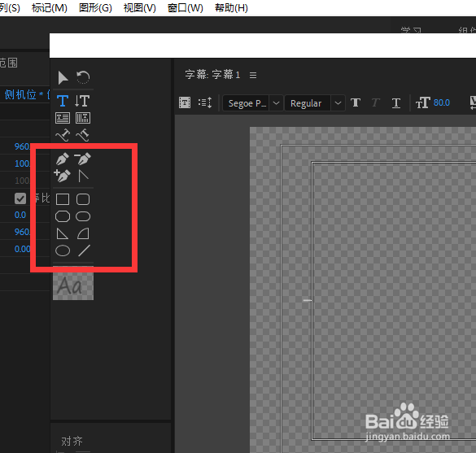Screen dimensions: 476x453
Task: Open the 视图(V) menu
Action: [x=140, y=7]
